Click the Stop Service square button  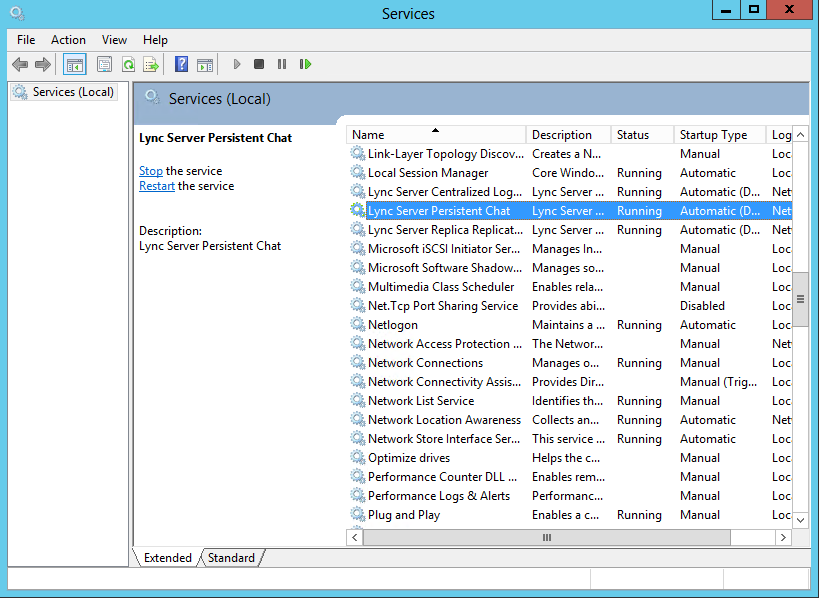[x=259, y=64]
